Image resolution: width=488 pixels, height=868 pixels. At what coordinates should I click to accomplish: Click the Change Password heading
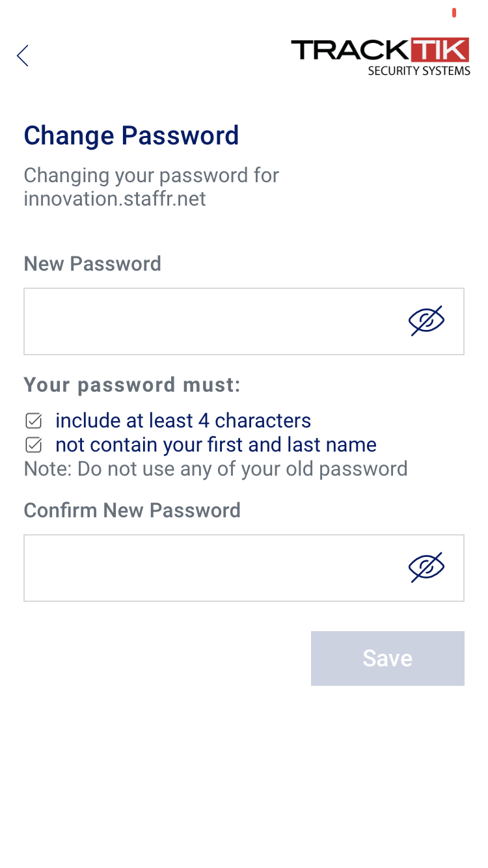tap(131, 136)
